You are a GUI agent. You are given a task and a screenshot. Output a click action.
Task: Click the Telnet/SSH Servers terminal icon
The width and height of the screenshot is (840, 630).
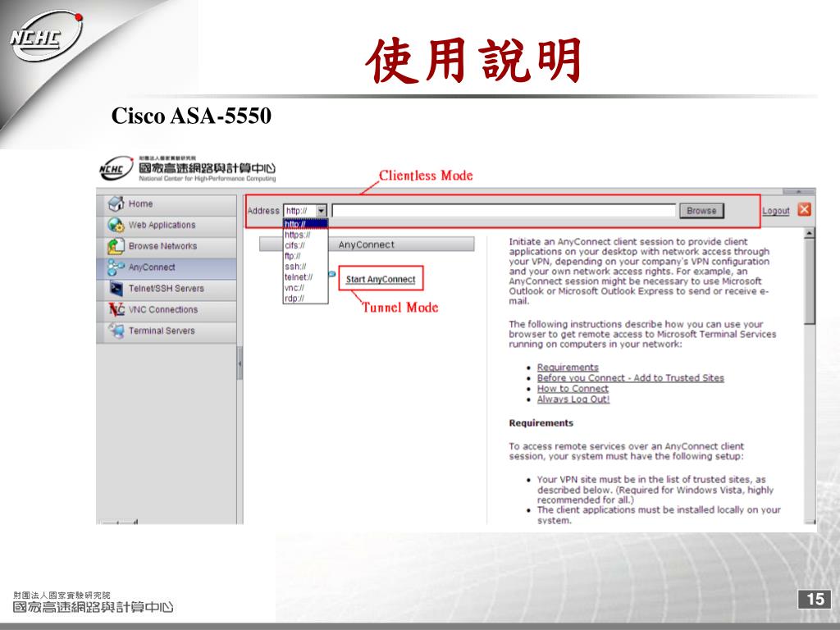116,288
